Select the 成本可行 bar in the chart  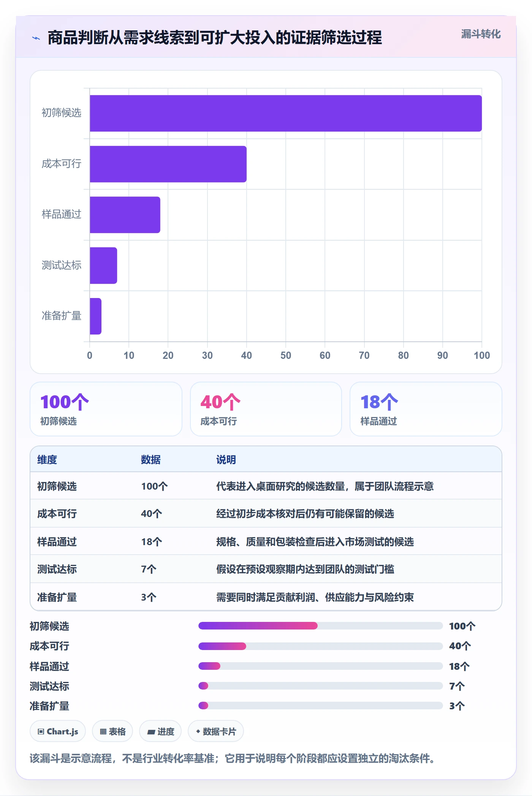(168, 164)
